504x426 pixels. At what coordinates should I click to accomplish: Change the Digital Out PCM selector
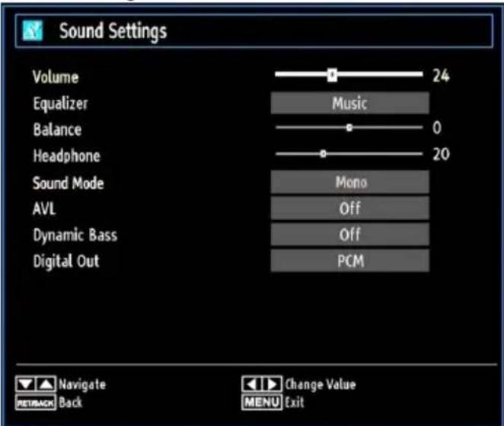pos(349,261)
